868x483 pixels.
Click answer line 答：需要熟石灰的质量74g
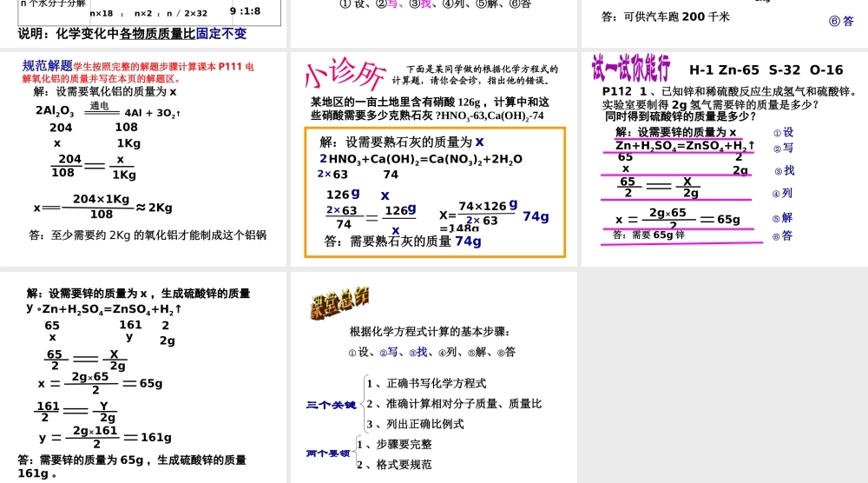point(403,241)
